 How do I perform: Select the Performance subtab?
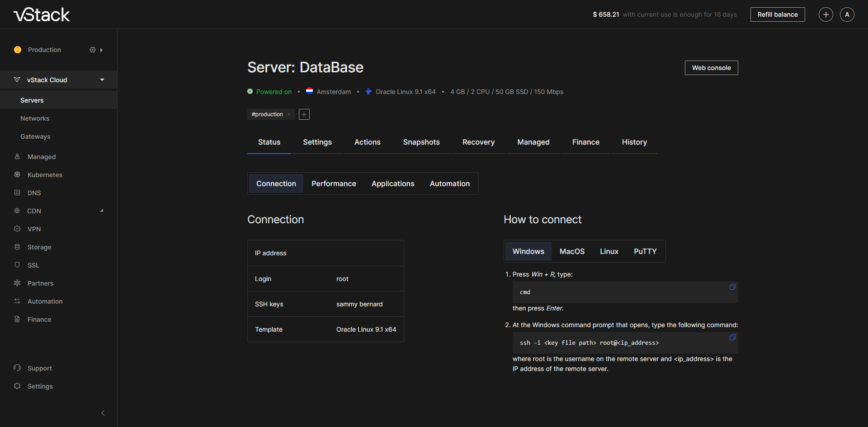(x=334, y=183)
